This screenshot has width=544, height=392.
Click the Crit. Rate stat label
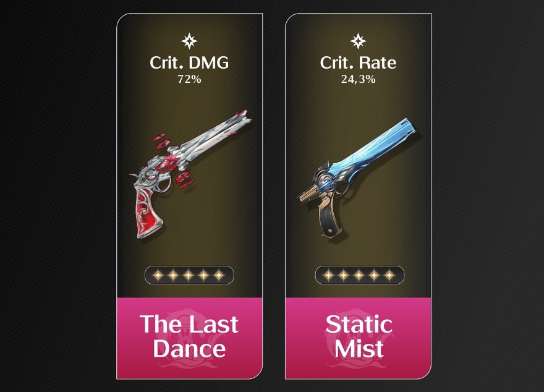tap(358, 63)
